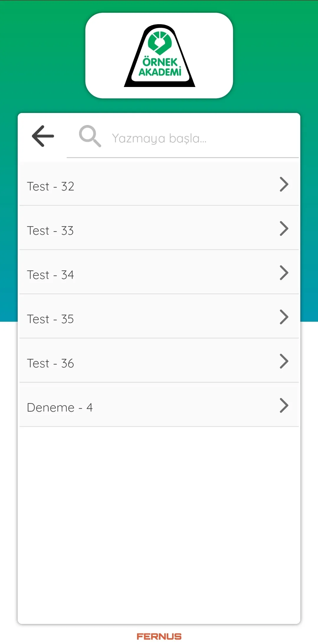Focus the 'Yazmaya başla...' search field
The height and width of the screenshot is (644, 318).
click(183, 138)
